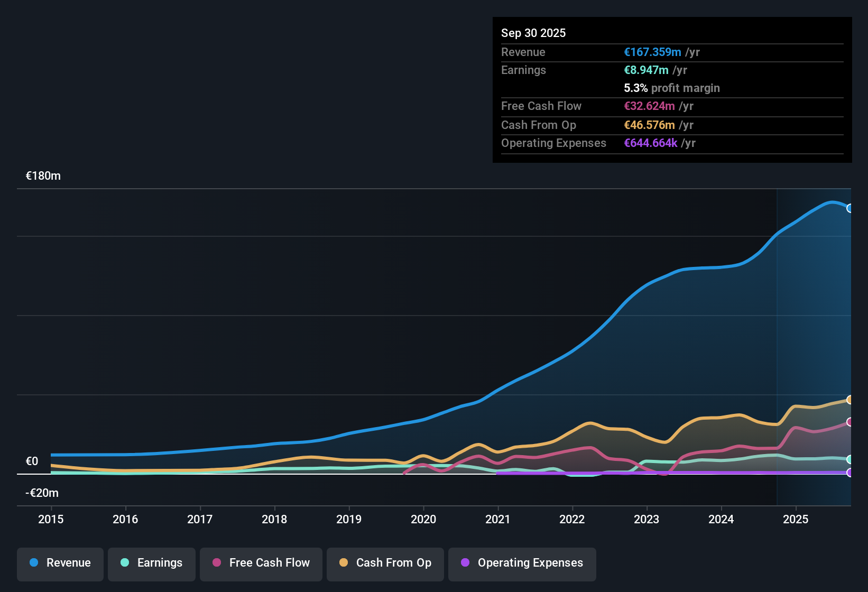This screenshot has height=592, width=868.
Task: Collapse the Cash From Op legend entry
Action: point(385,564)
